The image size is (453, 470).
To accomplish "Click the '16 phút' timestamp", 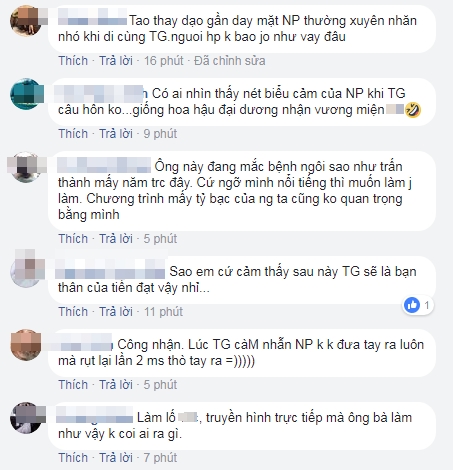I will (163, 61).
